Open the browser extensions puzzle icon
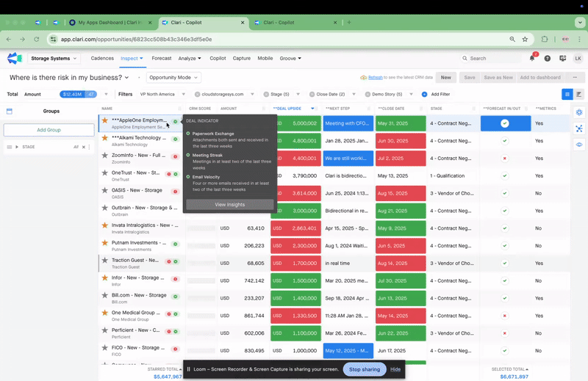588x381 pixels. 545,40
